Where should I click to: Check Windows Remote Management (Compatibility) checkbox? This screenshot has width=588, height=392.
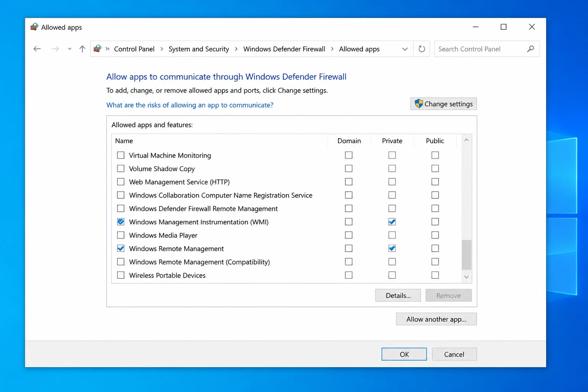121,262
